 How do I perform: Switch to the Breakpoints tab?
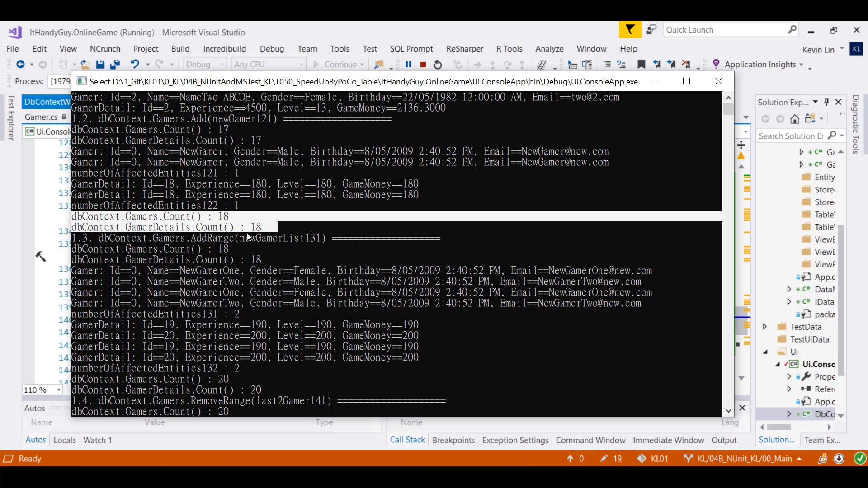coord(453,440)
